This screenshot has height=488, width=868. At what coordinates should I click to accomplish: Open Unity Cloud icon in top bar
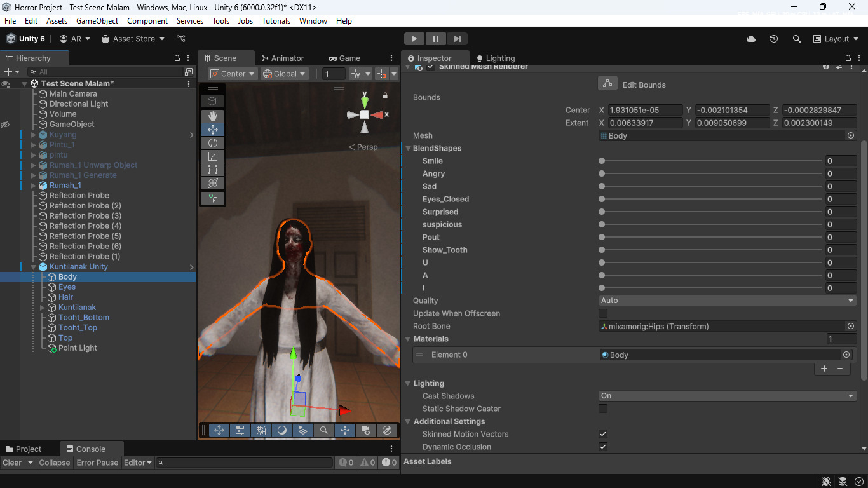751,39
